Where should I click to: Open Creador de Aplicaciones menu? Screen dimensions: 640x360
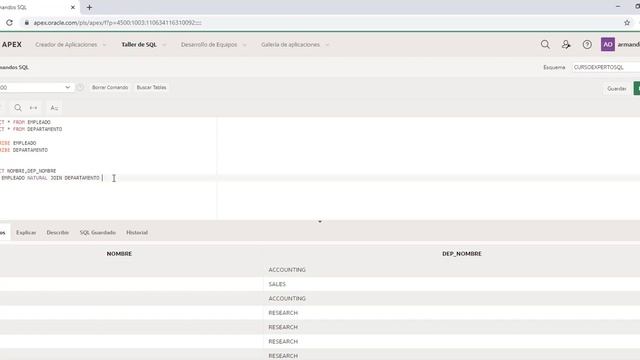66,44
